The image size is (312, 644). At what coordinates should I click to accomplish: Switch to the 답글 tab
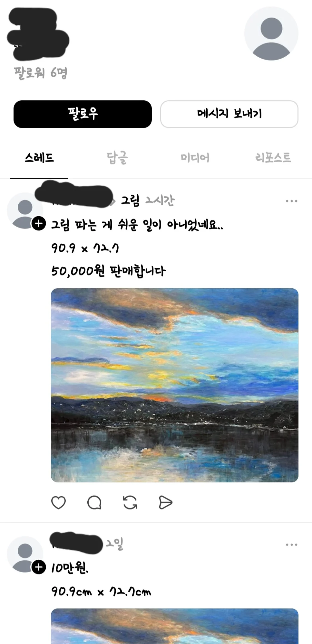coord(117,158)
